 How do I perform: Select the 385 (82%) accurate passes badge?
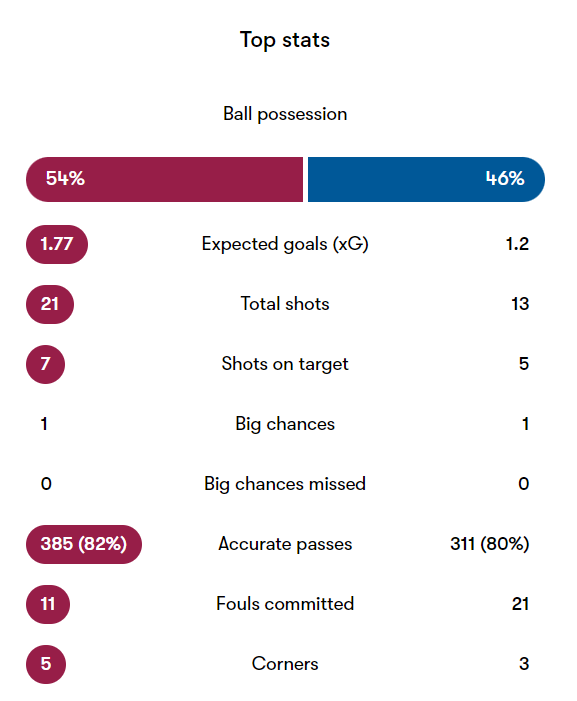click(84, 544)
